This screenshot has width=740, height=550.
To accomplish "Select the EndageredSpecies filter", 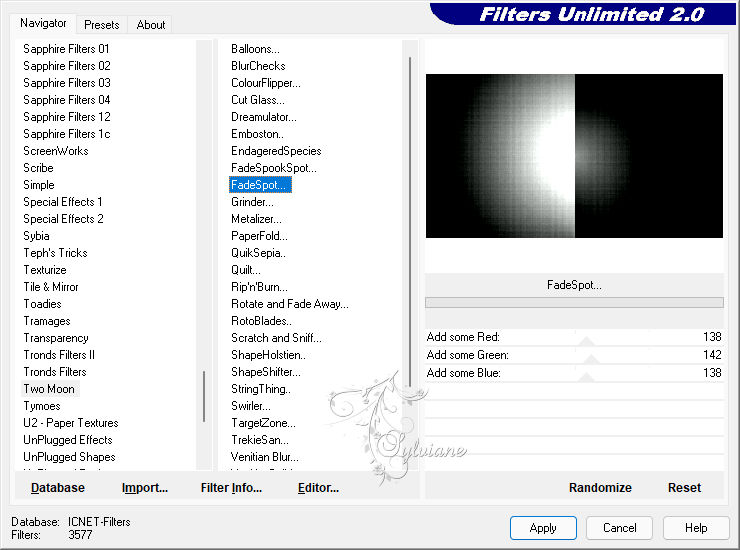I will pyautogui.click(x=276, y=151).
